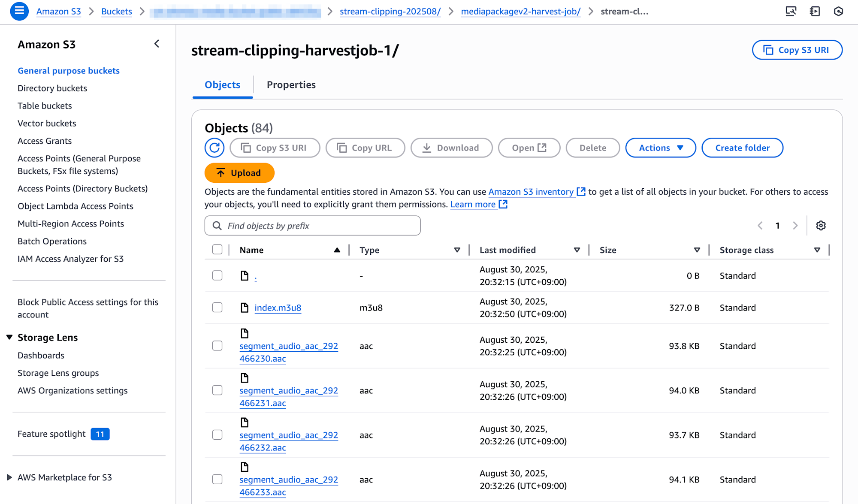Click external link icon after Learn more

pos(503,204)
